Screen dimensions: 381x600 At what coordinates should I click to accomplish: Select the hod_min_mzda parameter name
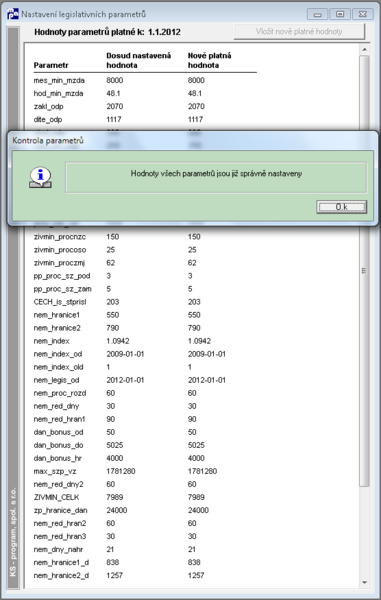click(58, 93)
